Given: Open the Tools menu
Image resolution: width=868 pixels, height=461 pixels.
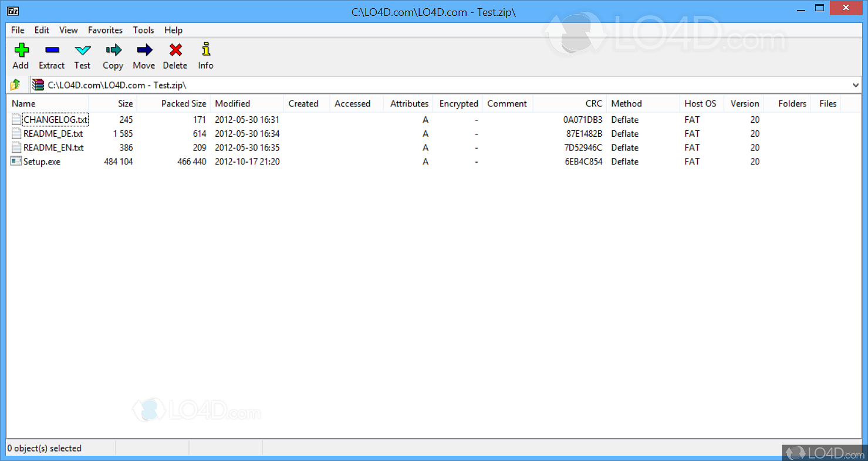Looking at the screenshot, I should coord(143,30).
